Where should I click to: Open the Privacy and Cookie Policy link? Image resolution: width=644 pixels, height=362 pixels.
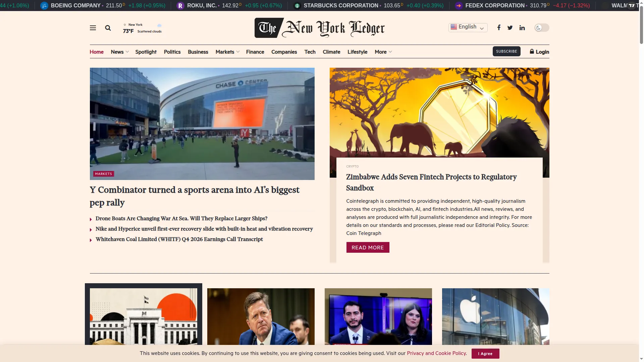pos(436,353)
